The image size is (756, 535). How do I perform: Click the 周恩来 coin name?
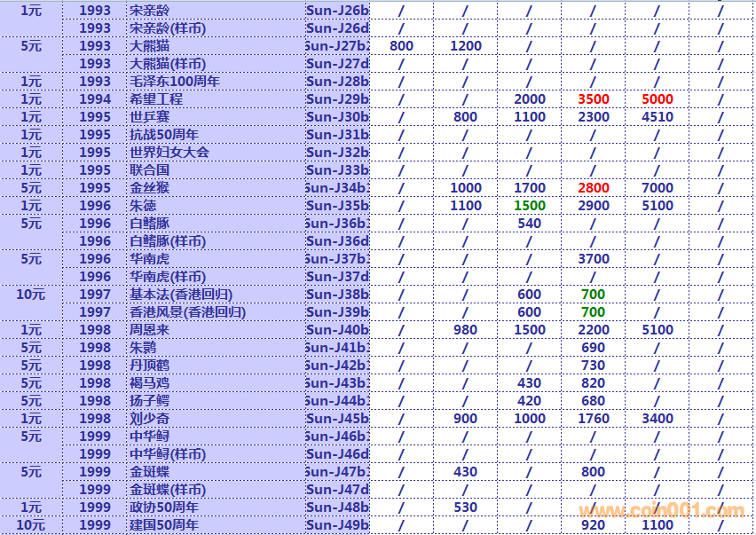click(149, 330)
